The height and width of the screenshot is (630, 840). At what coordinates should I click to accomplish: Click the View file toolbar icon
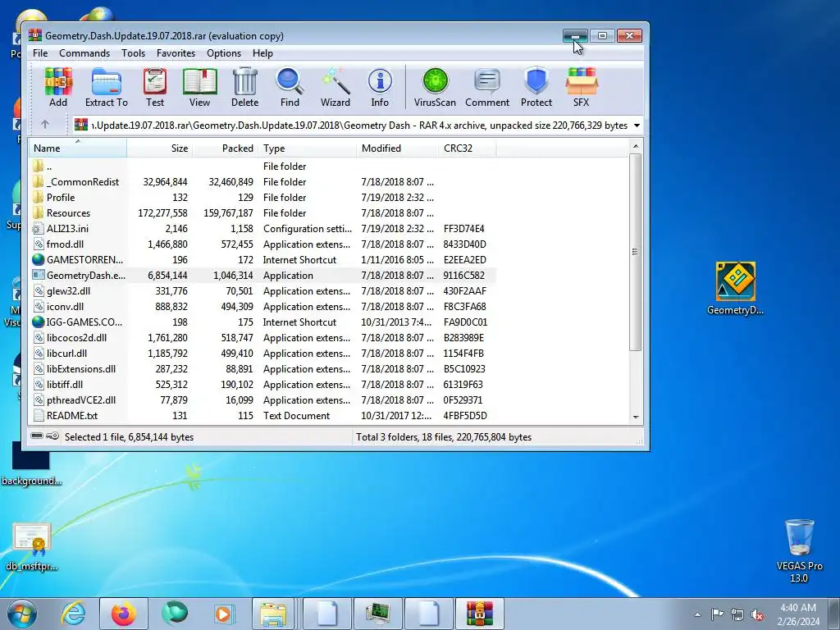pos(199,87)
